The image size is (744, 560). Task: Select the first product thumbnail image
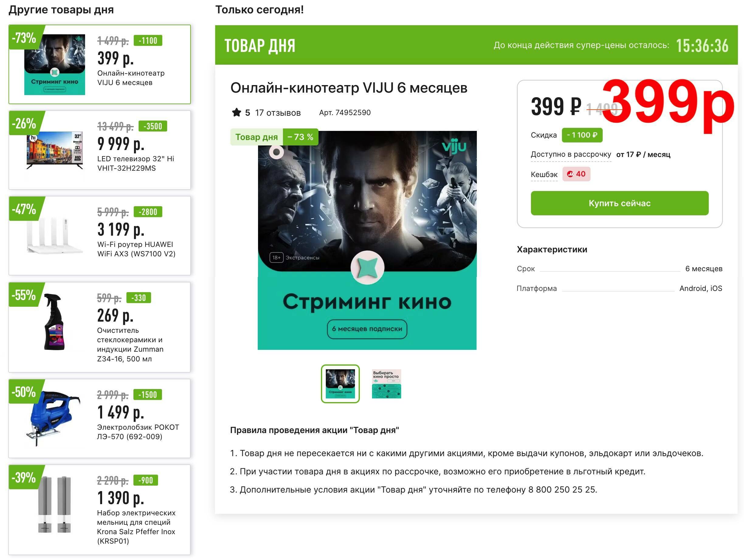click(x=340, y=384)
